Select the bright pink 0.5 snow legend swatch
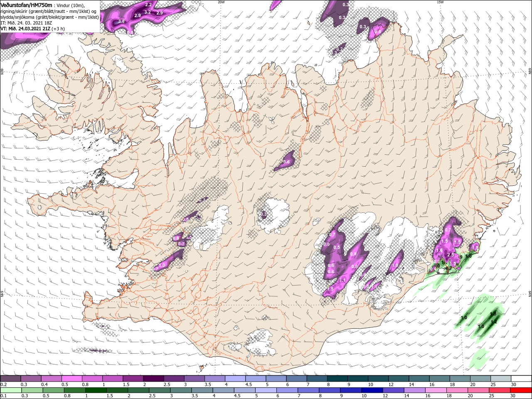 coord(71,379)
